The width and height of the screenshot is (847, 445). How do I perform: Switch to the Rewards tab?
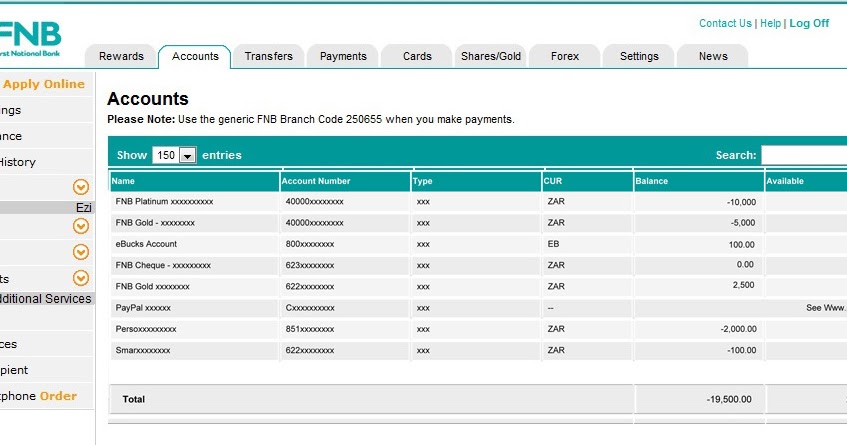121,56
